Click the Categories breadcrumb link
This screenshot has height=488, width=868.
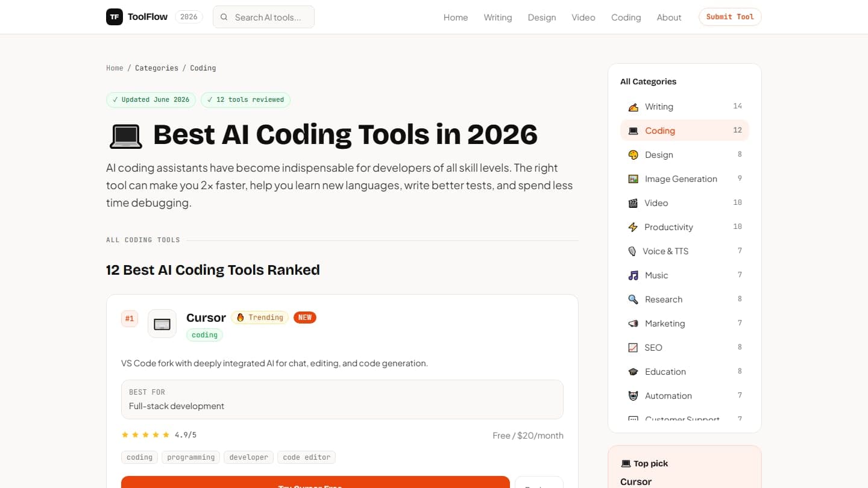pos(157,68)
